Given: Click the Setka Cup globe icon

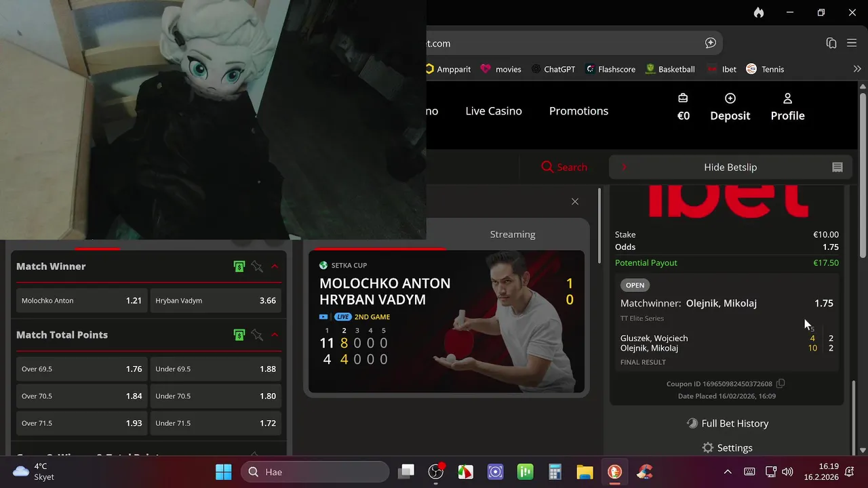Looking at the screenshot, I should pyautogui.click(x=323, y=265).
